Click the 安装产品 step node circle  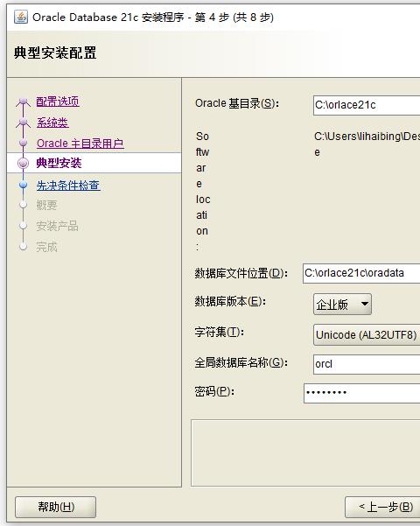click(23, 226)
